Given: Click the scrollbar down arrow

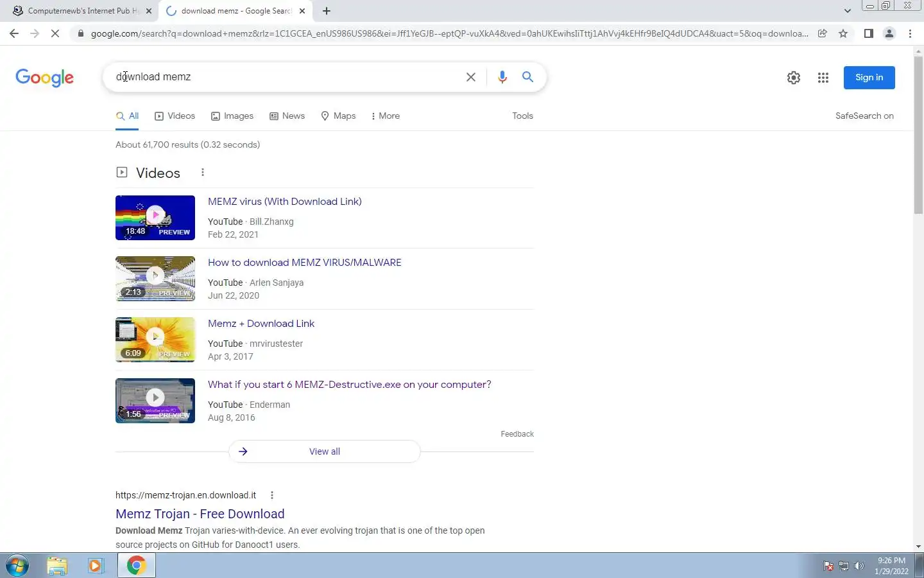Looking at the screenshot, I should (x=918, y=547).
